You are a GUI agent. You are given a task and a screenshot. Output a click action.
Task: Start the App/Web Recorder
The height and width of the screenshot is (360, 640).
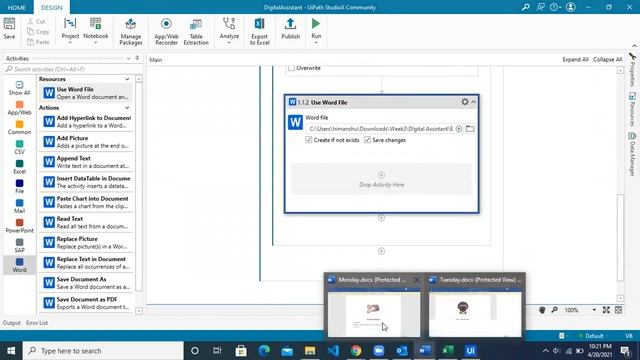tap(166, 31)
